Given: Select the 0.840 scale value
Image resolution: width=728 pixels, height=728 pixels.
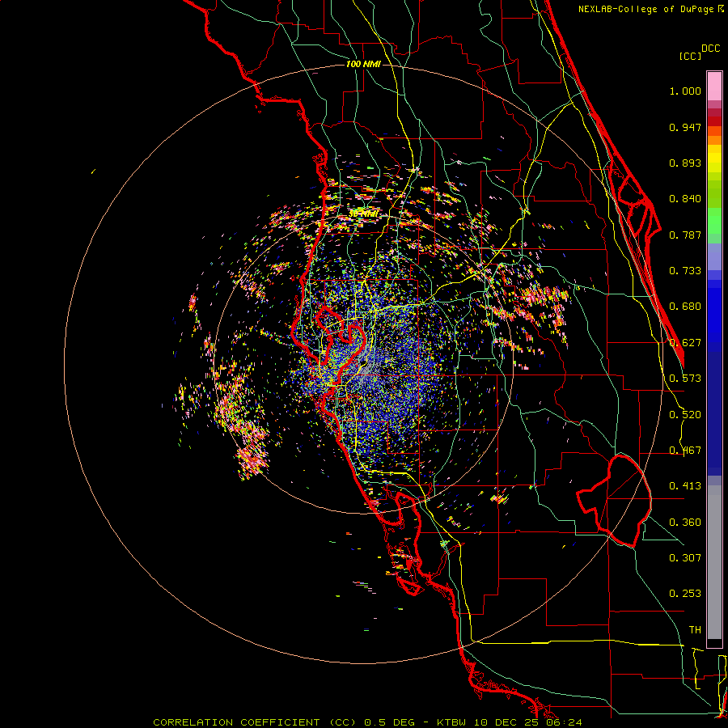Looking at the screenshot, I should pyautogui.click(x=685, y=199).
